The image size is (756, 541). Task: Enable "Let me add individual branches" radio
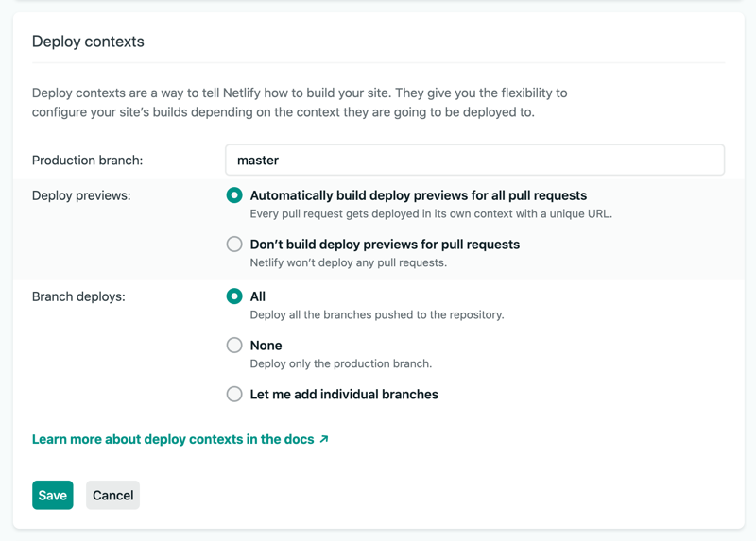234,395
